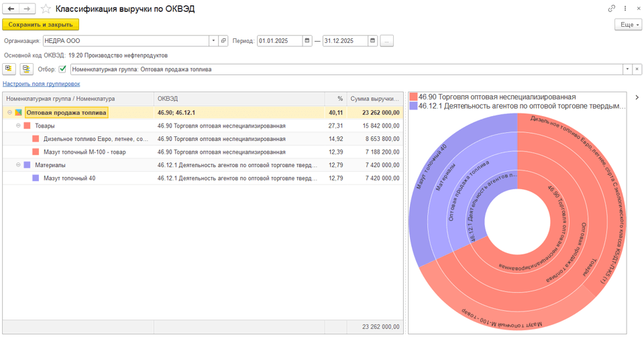
Task: Open the Настроить поля группировок link
Action: [x=41, y=84]
